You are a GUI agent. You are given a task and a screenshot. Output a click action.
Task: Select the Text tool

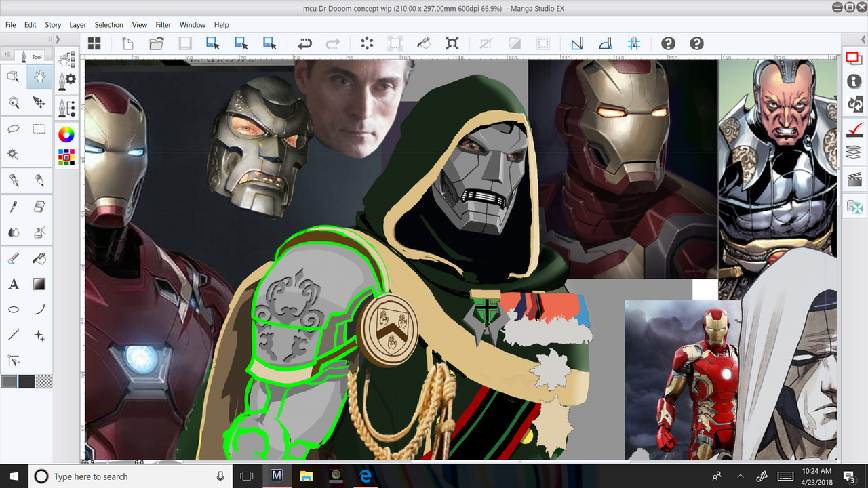tap(14, 284)
